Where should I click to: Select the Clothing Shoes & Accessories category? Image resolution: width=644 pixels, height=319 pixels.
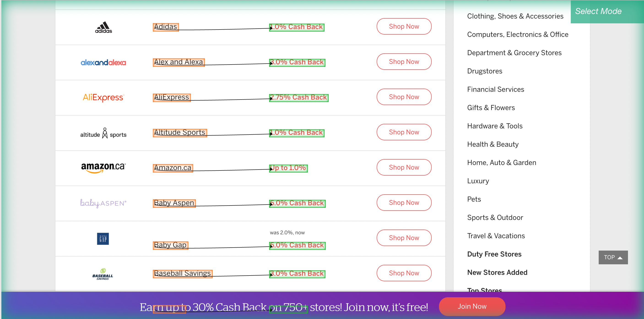coord(515,16)
